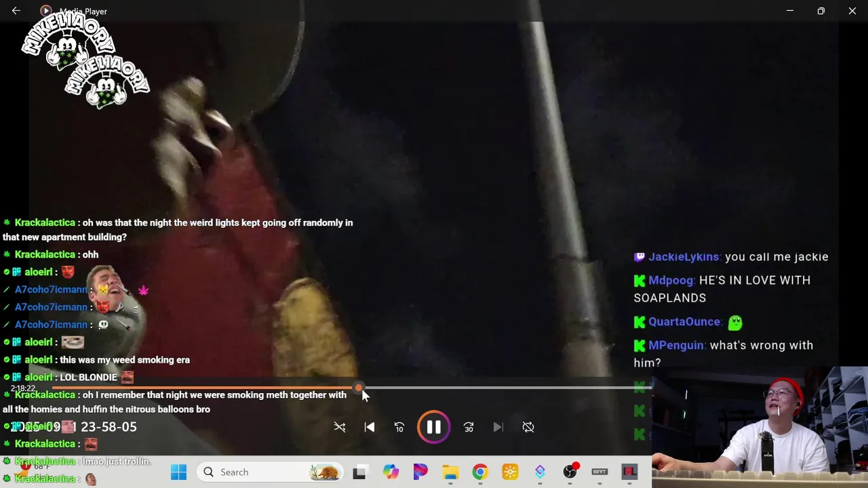Image resolution: width=868 pixels, height=488 pixels.
Task: Go to the next track
Action: [x=498, y=427]
